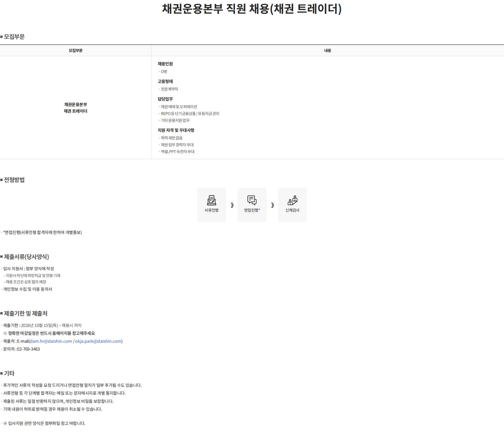
Task: Click the 채권 매매 및 오퍼레이션 line
Action: [x=179, y=107]
